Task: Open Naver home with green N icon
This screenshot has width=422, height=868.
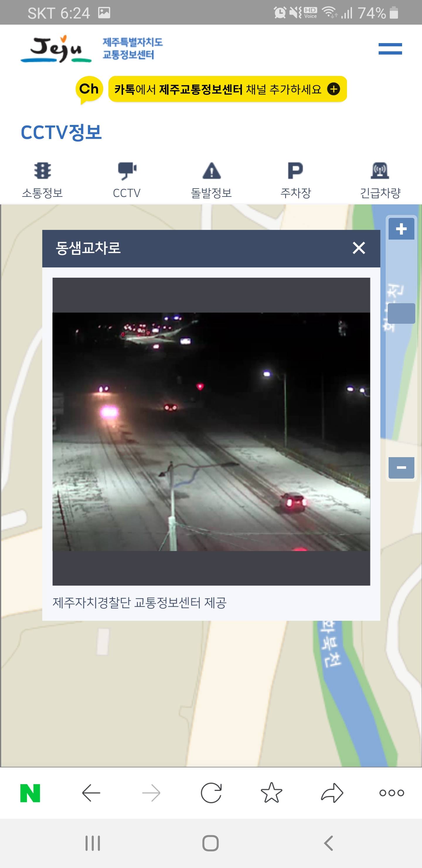Action: (x=30, y=793)
